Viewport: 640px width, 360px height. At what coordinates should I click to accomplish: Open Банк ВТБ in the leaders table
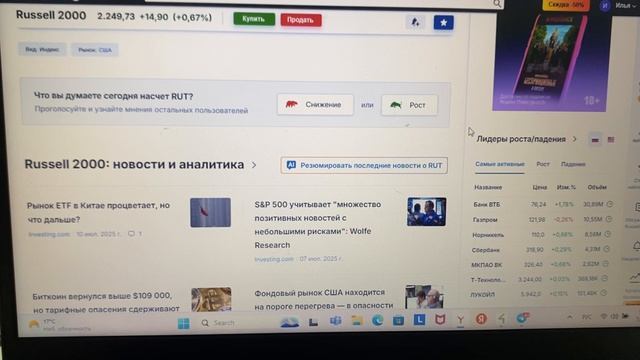(487, 204)
